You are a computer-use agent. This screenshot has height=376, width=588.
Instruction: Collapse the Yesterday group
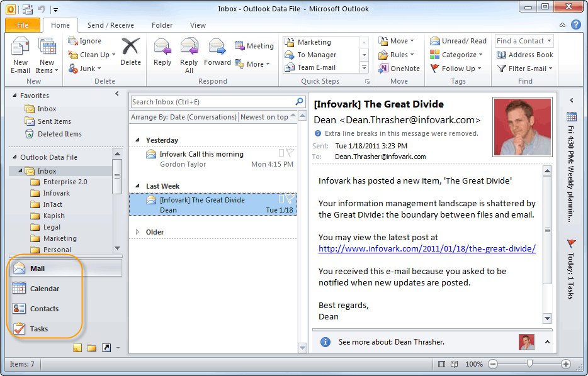tap(138, 140)
